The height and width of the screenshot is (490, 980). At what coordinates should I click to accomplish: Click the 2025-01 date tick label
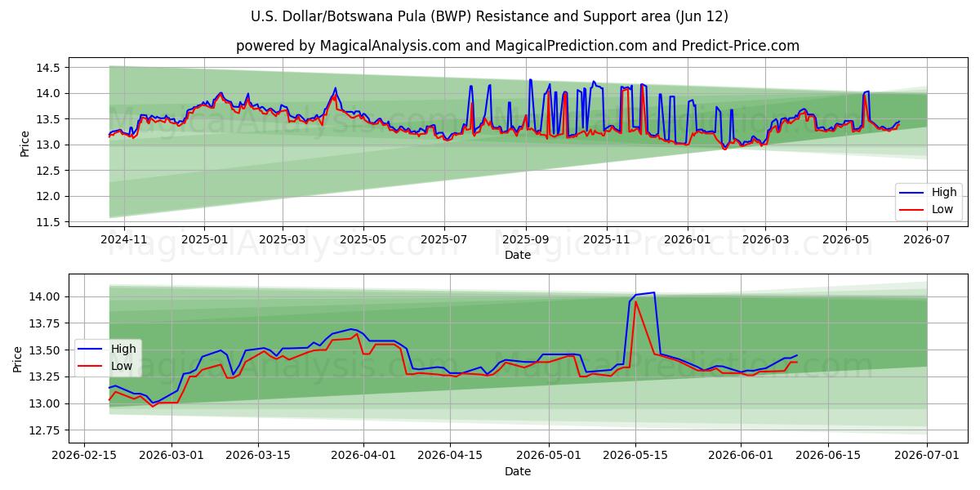pyautogui.click(x=204, y=239)
